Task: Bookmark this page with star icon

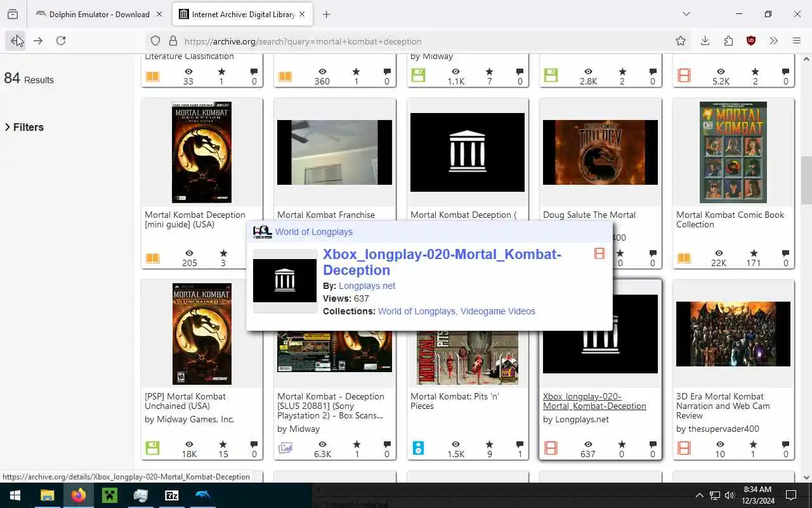Action: (x=681, y=41)
